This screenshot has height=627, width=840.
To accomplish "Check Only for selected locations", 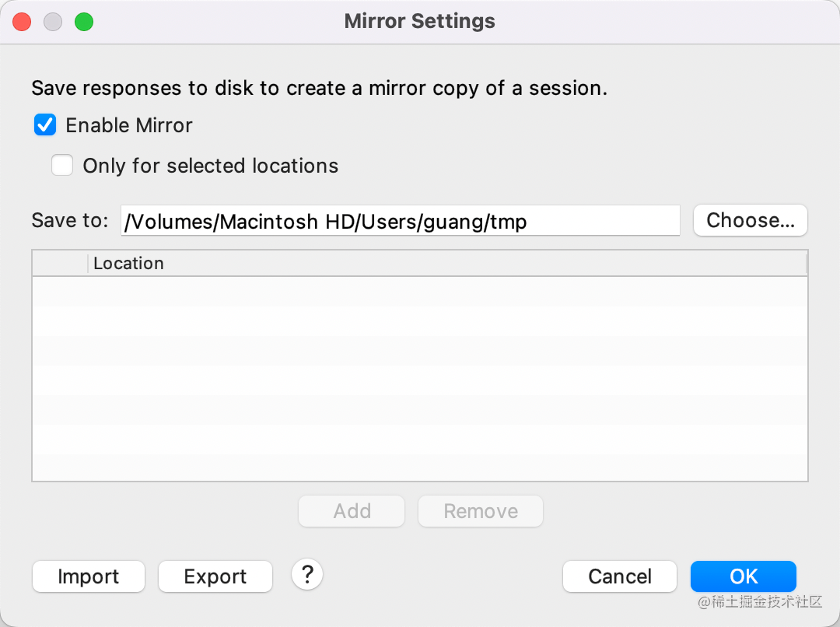I will point(62,166).
